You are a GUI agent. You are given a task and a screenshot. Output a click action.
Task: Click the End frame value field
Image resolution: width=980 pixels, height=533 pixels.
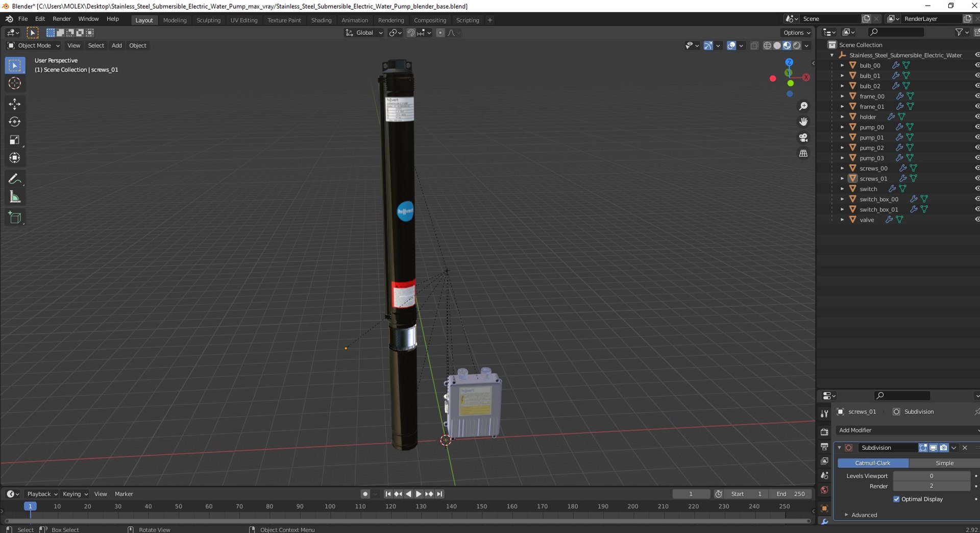(x=790, y=494)
